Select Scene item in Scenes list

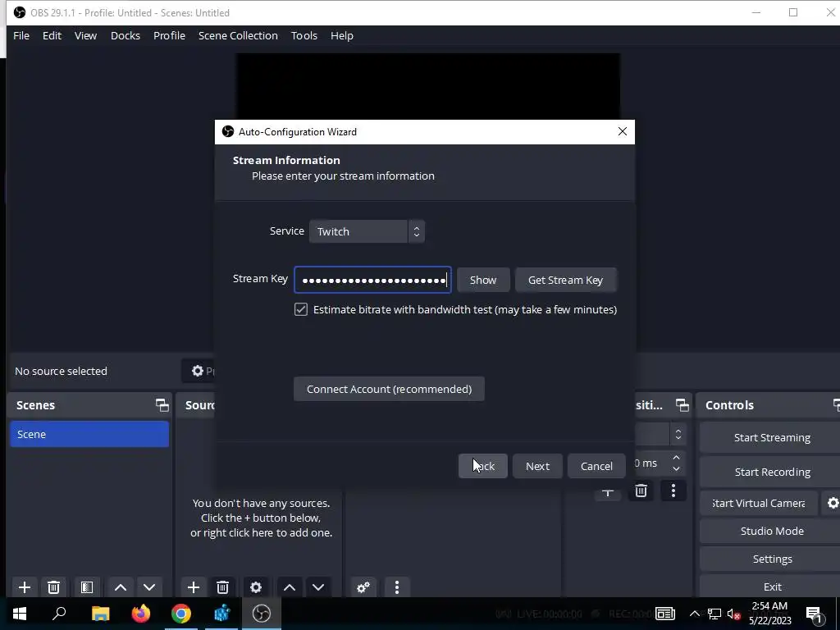pos(89,434)
